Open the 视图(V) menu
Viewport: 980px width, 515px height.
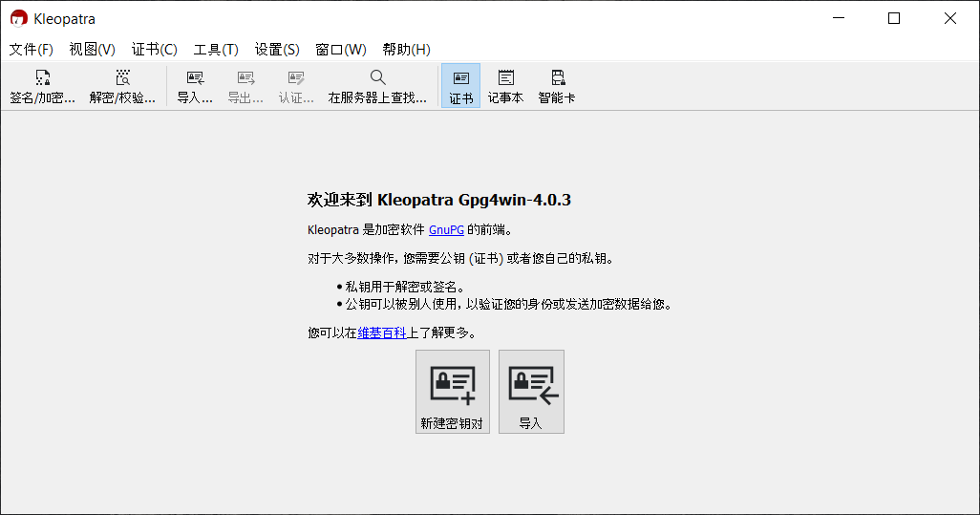pos(93,50)
